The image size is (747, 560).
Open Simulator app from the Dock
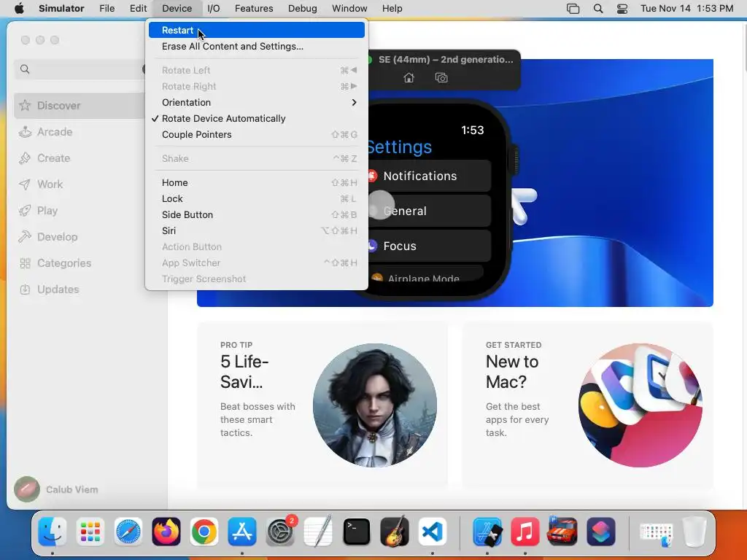pos(487,531)
